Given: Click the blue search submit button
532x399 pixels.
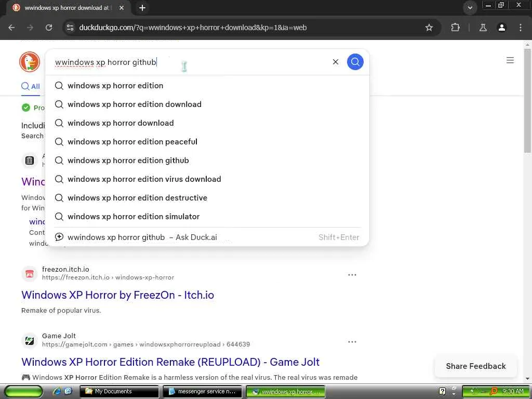Looking at the screenshot, I should [355, 62].
